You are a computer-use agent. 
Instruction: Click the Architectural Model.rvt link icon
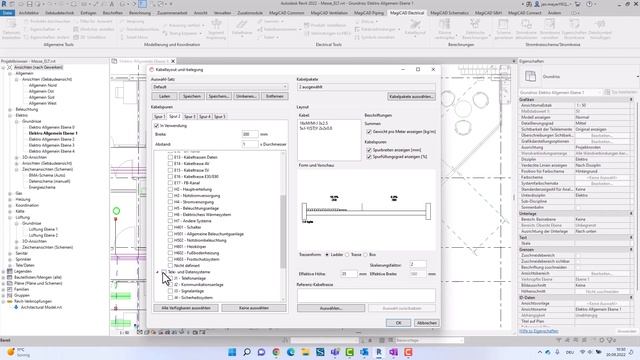coord(16,307)
